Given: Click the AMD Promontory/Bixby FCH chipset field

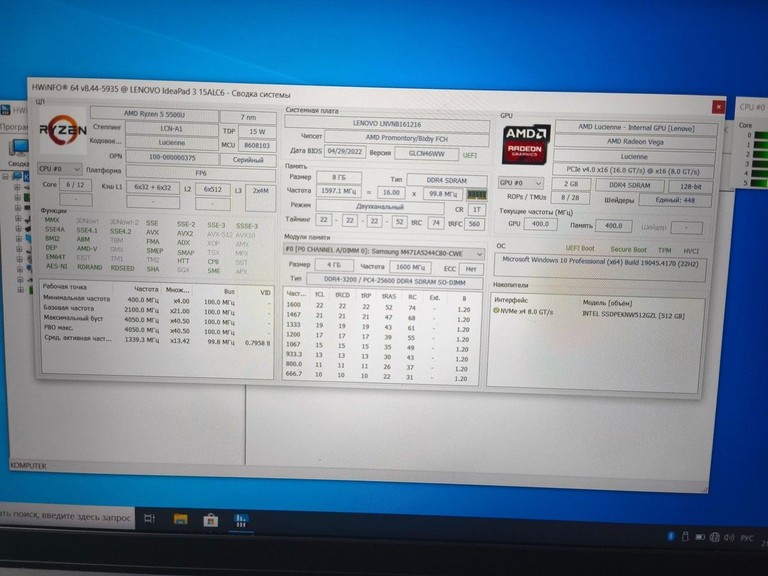Looking at the screenshot, I should point(407,138).
